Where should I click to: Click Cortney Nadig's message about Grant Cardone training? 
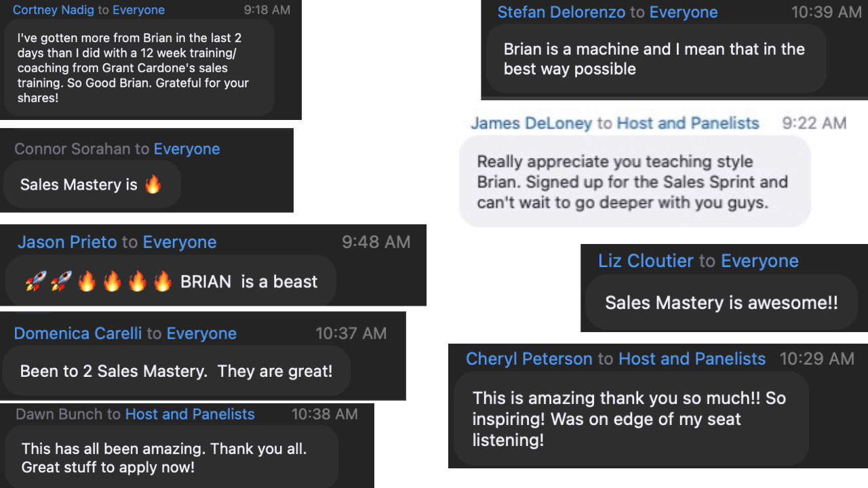(x=139, y=68)
